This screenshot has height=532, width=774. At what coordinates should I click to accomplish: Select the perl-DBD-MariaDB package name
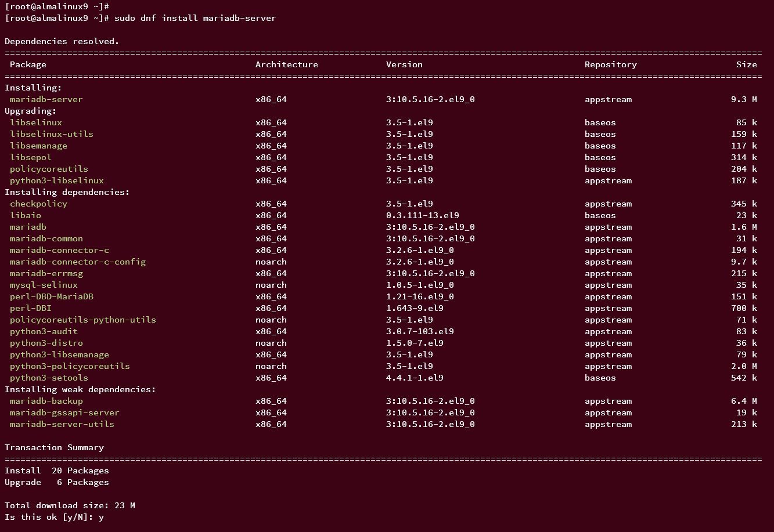coord(52,296)
